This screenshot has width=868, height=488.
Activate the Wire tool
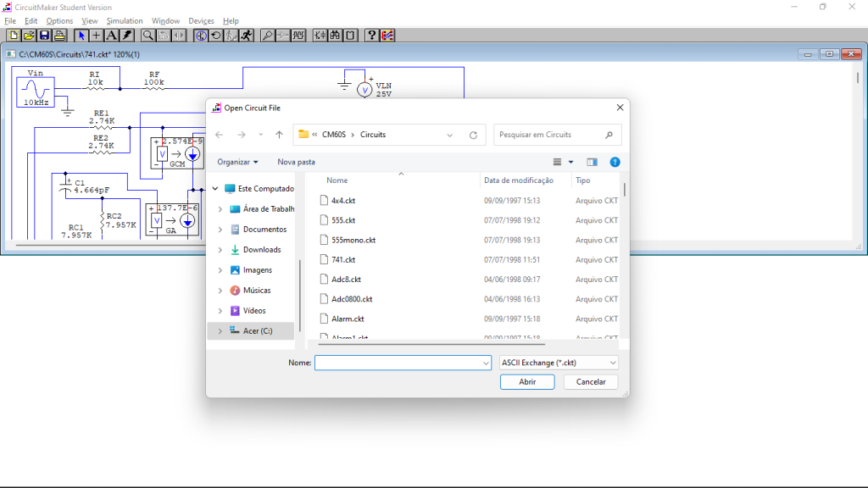click(x=95, y=35)
